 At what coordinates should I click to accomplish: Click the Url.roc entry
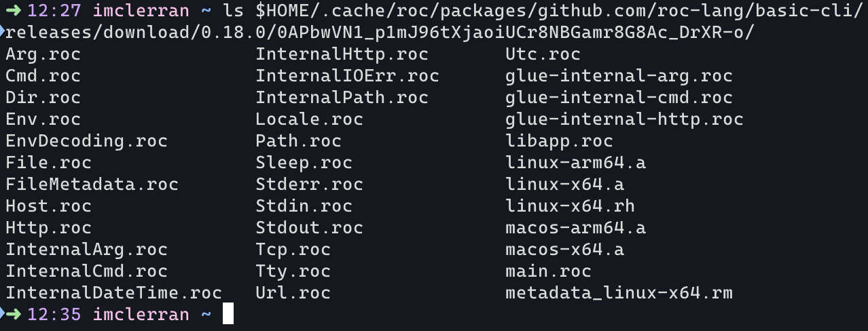293,293
